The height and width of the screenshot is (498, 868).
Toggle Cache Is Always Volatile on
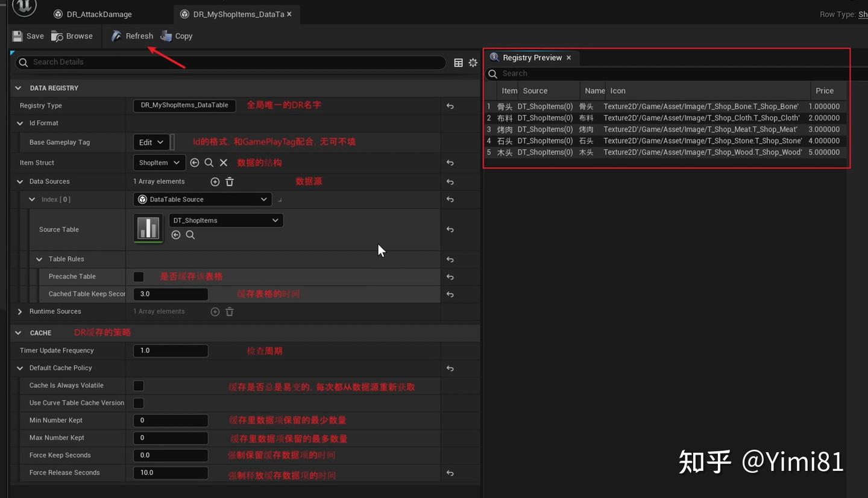(139, 385)
